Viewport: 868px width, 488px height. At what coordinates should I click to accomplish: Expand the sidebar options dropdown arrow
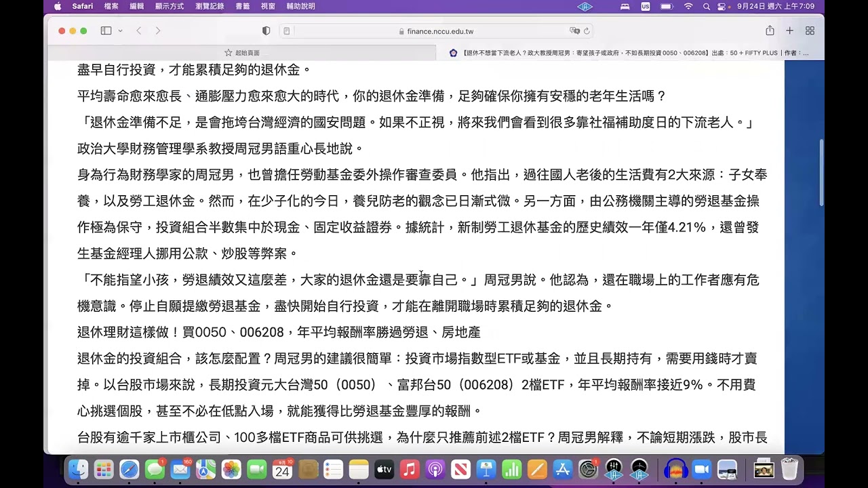120,30
